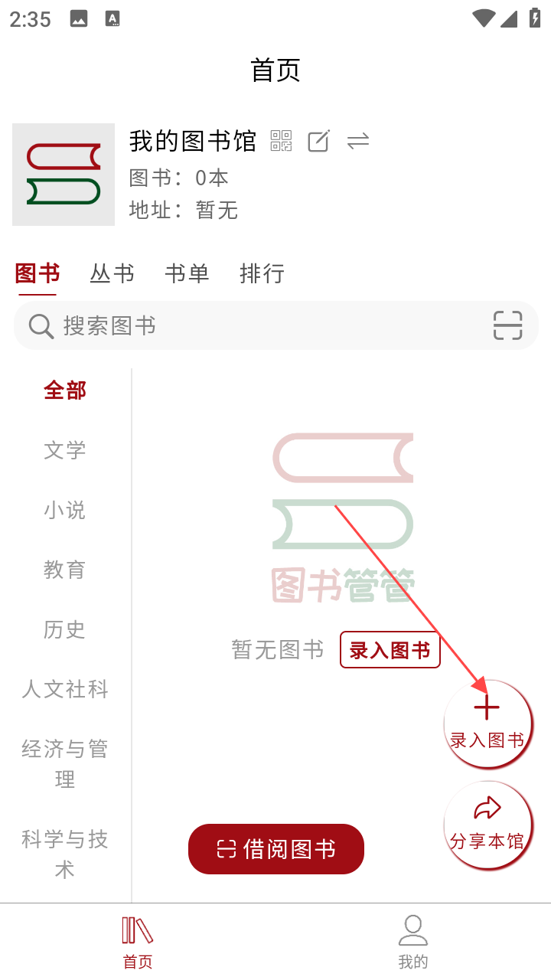Select the 科学与技术 category
The width and height of the screenshot is (551, 980).
click(65, 854)
